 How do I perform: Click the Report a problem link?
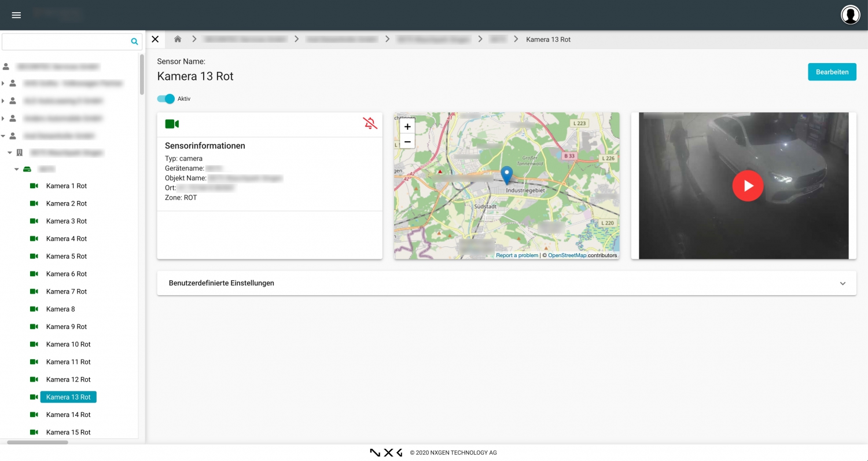tap(517, 255)
